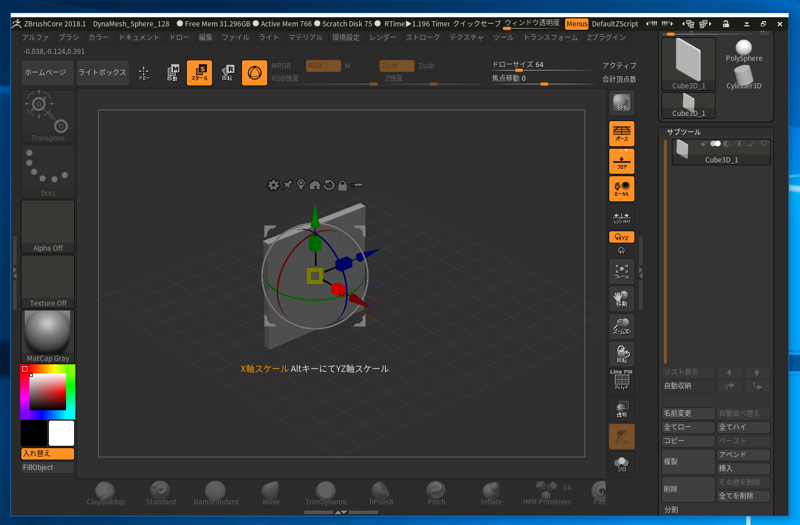800x525 pixels.
Task: Open the Dots stroke type picker
Action: click(48, 170)
